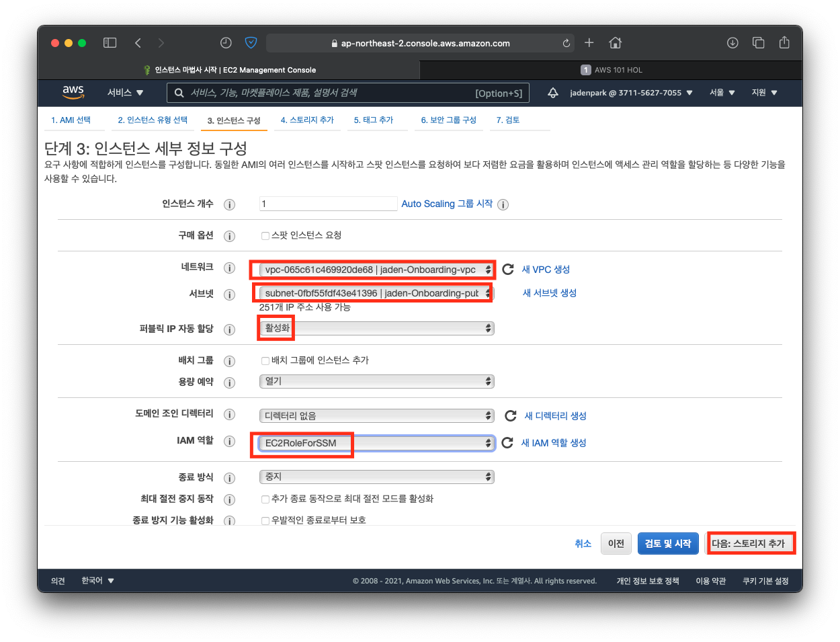Go to step 6. 보안 그룹 구성
Screen dimensions: 840x642
point(448,120)
